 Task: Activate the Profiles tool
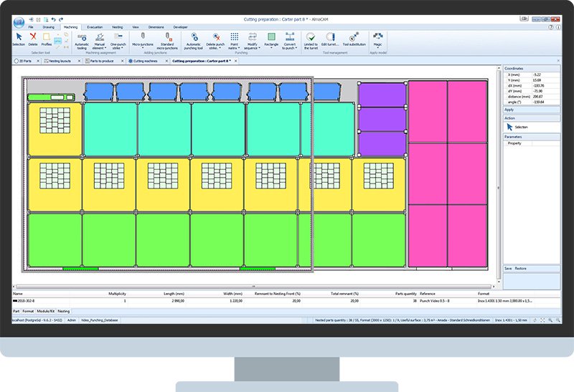click(x=47, y=37)
